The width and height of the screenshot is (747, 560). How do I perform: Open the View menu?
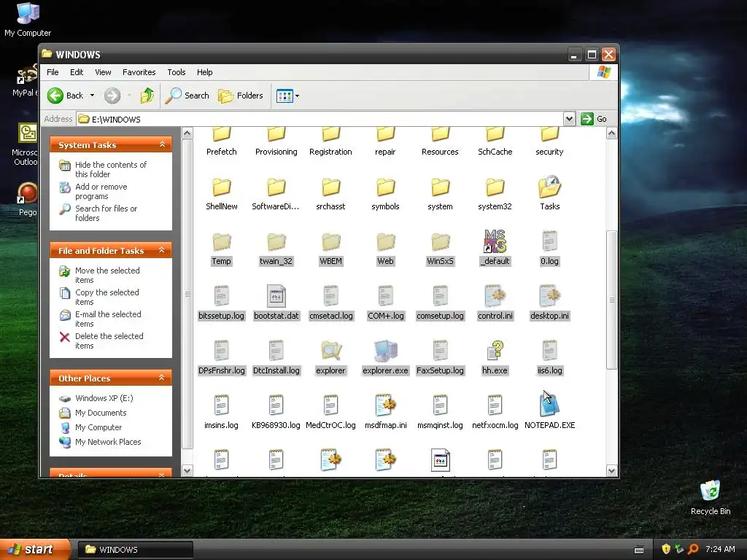103,72
